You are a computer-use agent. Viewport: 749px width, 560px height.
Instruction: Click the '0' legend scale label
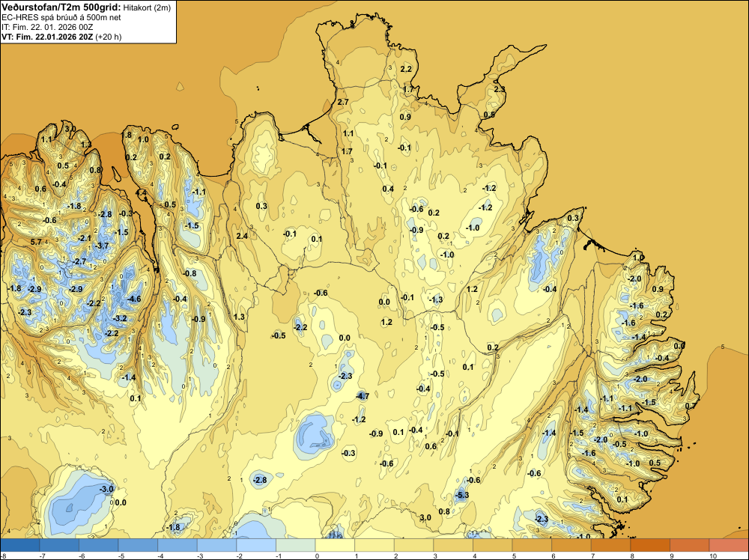pyautogui.click(x=317, y=556)
